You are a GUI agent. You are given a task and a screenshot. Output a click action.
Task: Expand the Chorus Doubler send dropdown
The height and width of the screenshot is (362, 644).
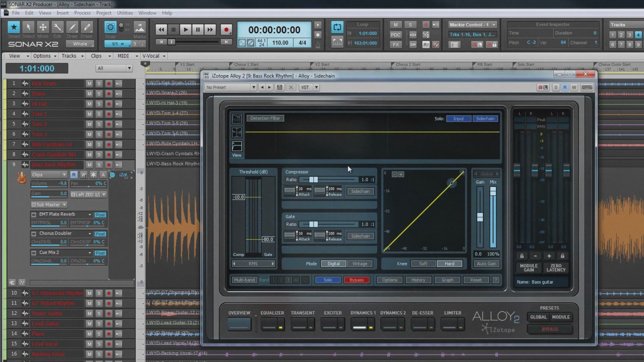pyautogui.click(x=90, y=234)
